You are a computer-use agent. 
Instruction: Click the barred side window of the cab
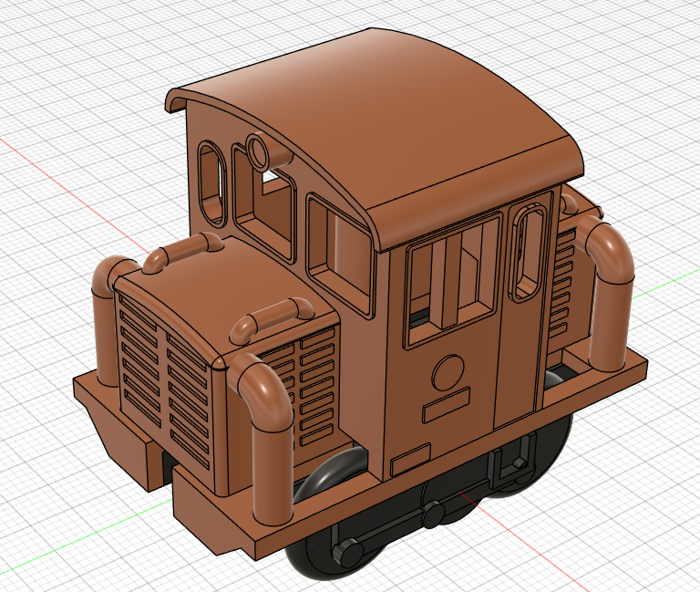pyautogui.click(x=452, y=282)
